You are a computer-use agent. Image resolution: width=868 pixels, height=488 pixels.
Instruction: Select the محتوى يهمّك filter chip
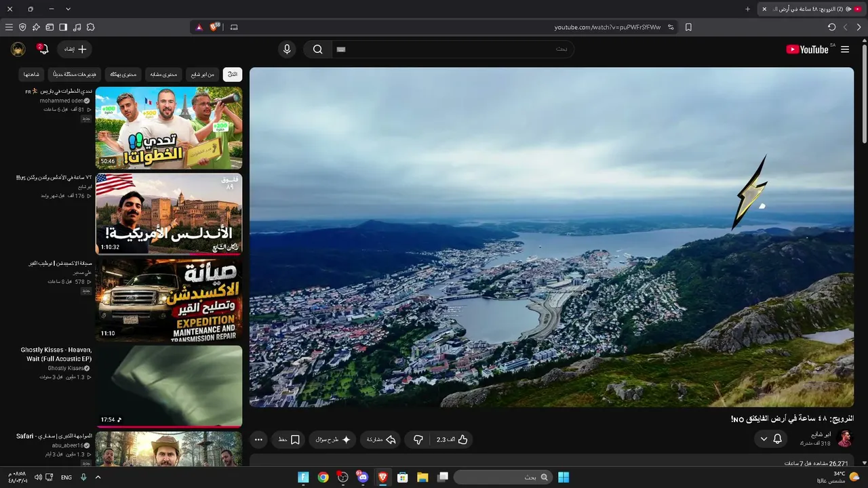click(x=123, y=75)
